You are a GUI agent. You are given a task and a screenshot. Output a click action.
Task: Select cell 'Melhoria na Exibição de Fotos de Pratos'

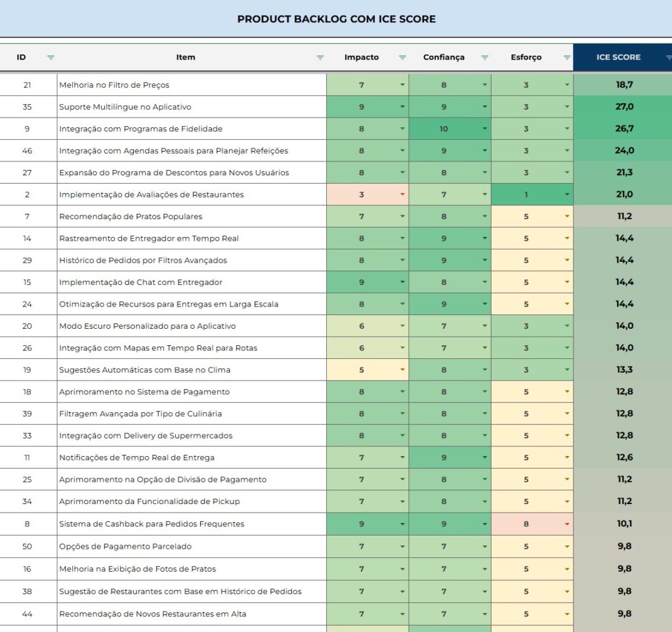pyautogui.click(x=192, y=569)
